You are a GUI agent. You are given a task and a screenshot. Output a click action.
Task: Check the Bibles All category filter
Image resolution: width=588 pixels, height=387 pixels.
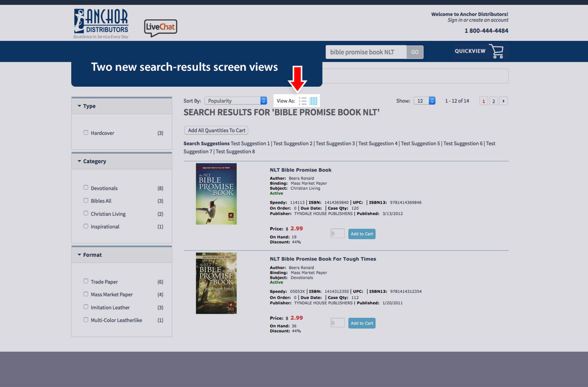[x=86, y=201]
